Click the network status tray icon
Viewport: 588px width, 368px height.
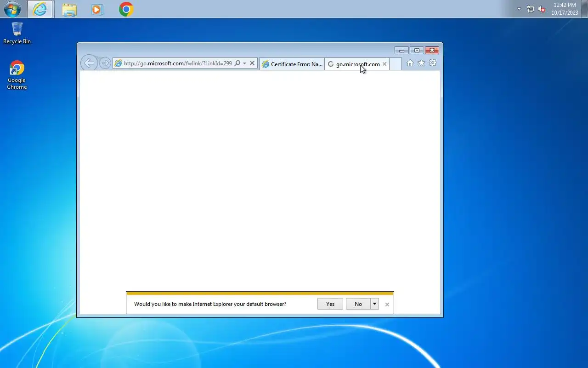[531, 9]
